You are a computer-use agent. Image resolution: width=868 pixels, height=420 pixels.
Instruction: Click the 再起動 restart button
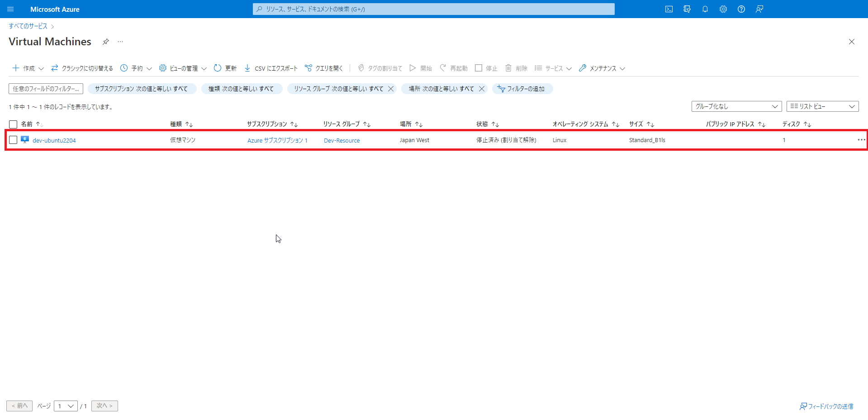tap(454, 68)
